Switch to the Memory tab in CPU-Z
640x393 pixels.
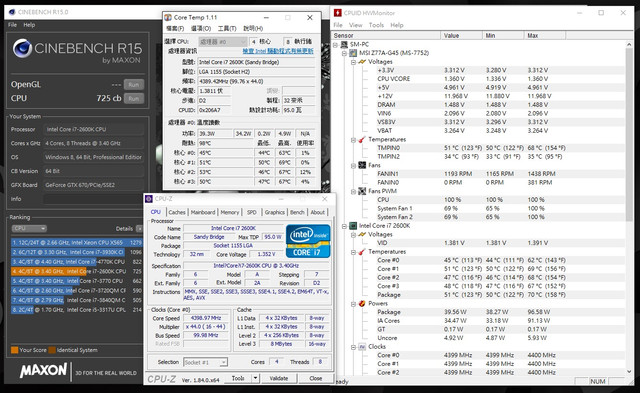pos(230,212)
